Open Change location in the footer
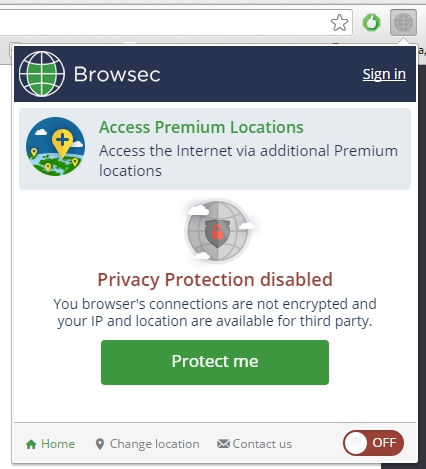The image size is (426, 469). pyautogui.click(x=155, y=444)
